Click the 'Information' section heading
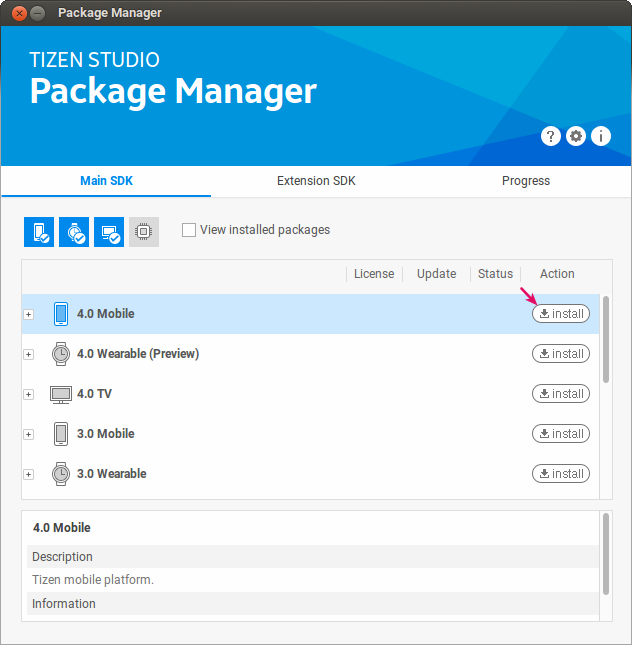Viewport: 632px width, 645px height. coord(64,604)
